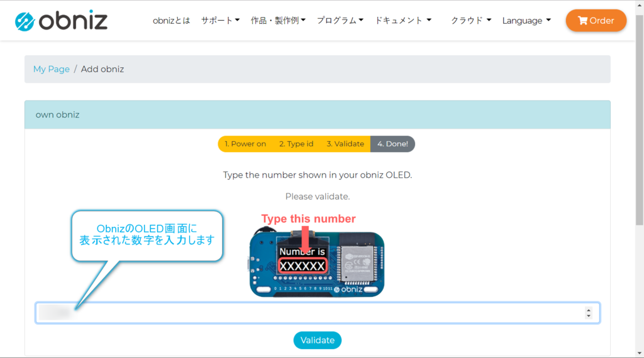644x358 pixels.
Task: Select the 2. Type id step
Action: click(296, 144)
